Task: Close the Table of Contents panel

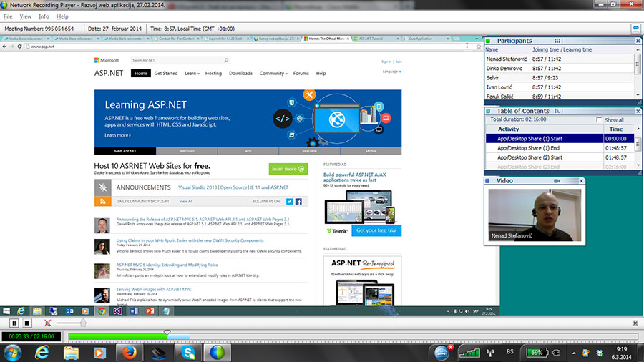Action: [x=638, y=111]
